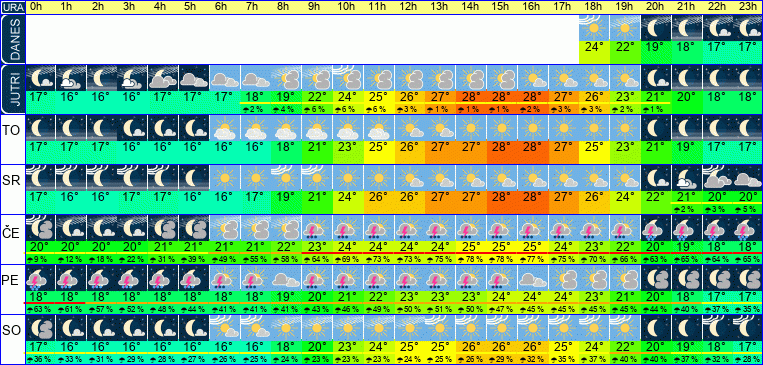The image size is (763, 365).
Task: Click the JUTRI 16h sun with cloud icon
Action: click(533, 78)
